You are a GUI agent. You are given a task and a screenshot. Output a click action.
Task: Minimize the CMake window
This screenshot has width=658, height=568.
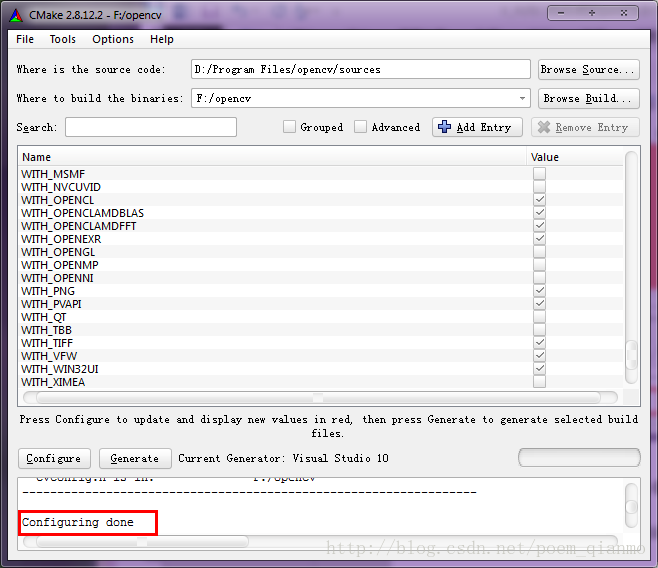[561, 13]
